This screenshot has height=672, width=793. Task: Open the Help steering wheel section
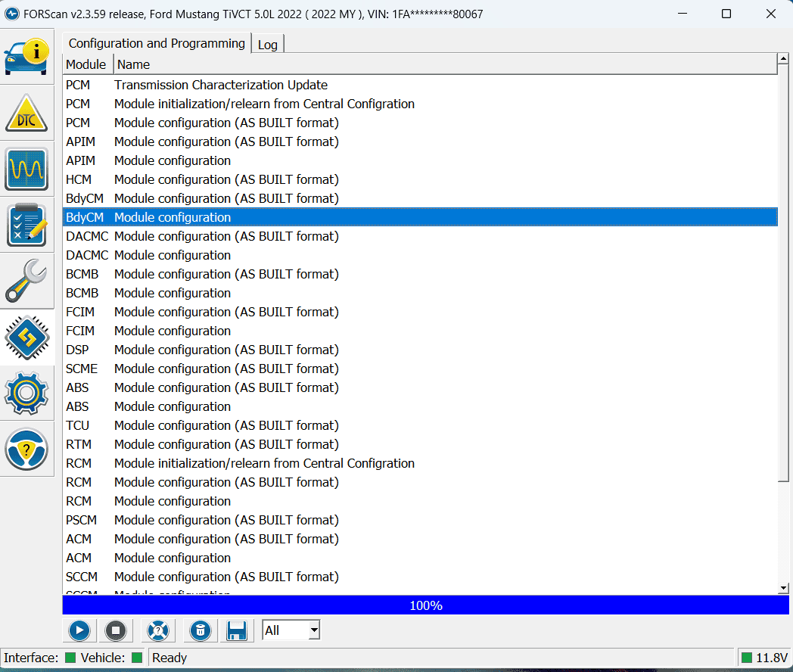(x=26, y=450)
